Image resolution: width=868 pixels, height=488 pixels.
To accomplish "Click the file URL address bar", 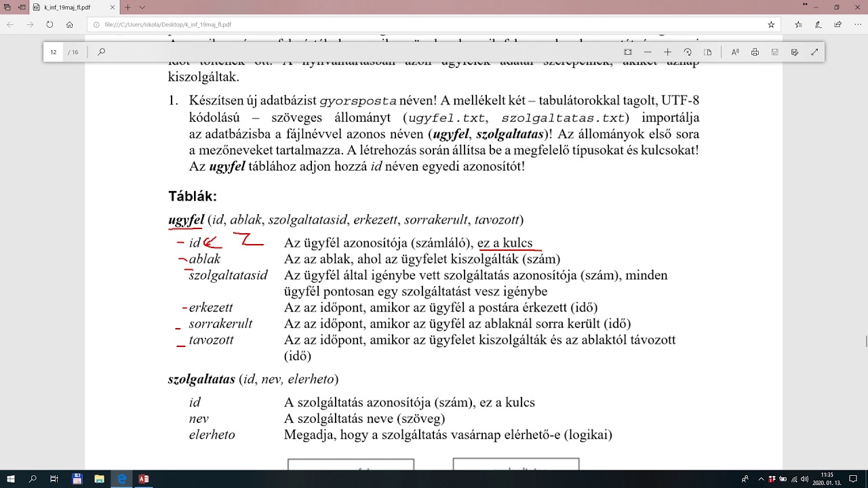I will click(x=434, y=24).
